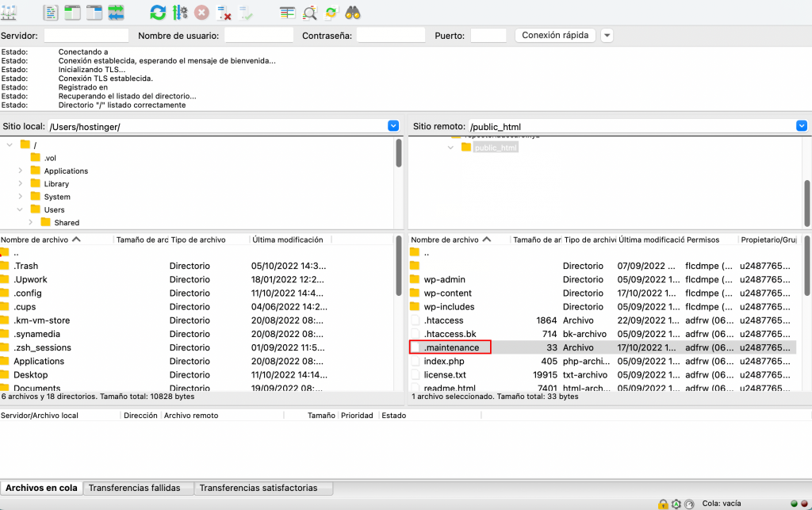Click the refresh file lists icon
This screenshot has height=510, width=812.
click(x=158, y=12)
